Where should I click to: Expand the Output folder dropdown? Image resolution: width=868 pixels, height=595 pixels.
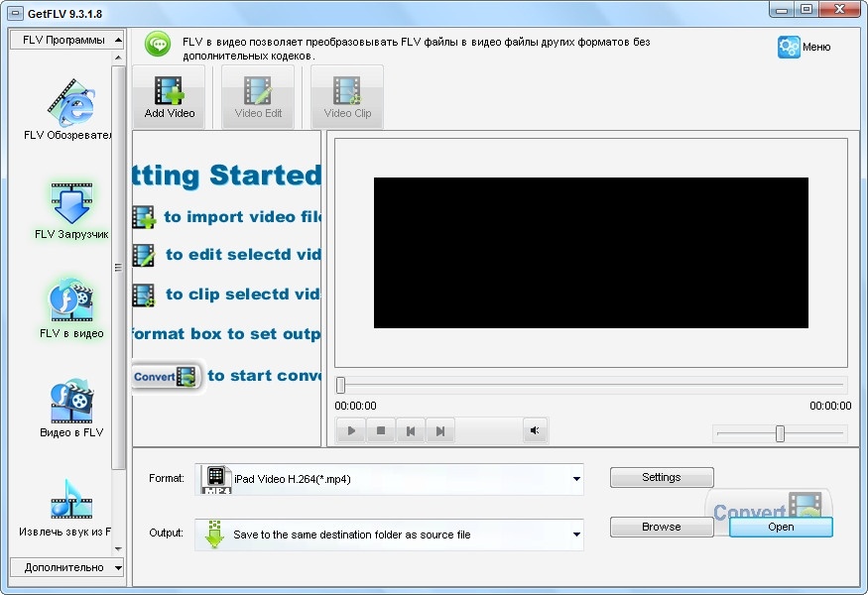[576, 535]
